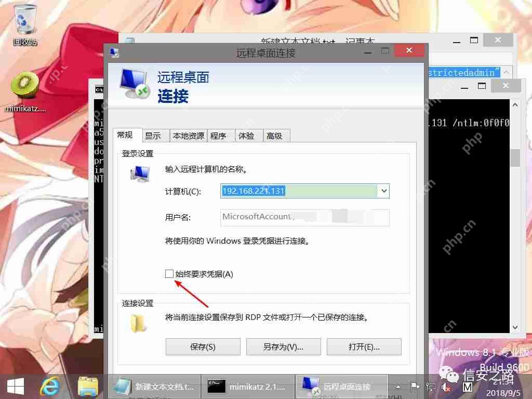Click taskbar date 2018/9/5
This screenshot has height=399, width=532.
pos(503,393)
